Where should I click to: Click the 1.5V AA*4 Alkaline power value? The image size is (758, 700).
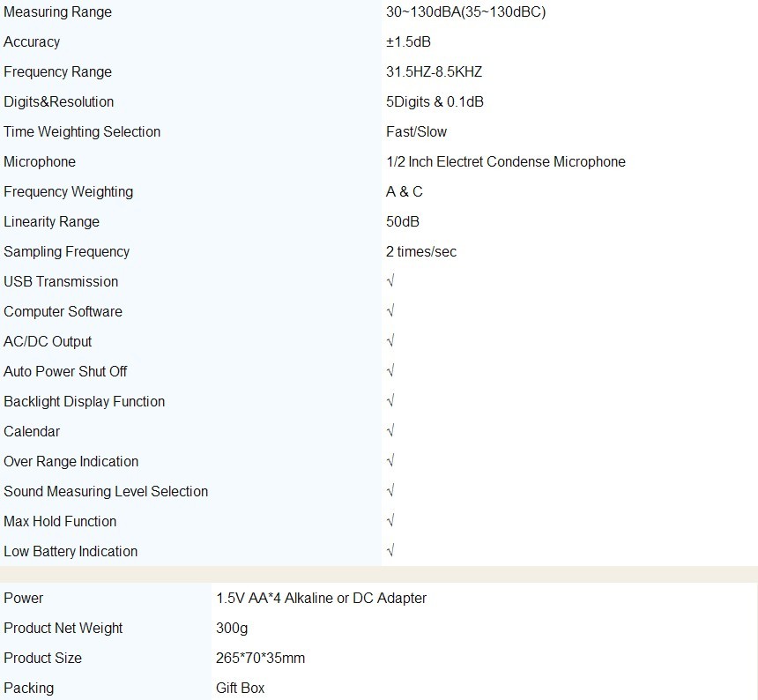321,598
